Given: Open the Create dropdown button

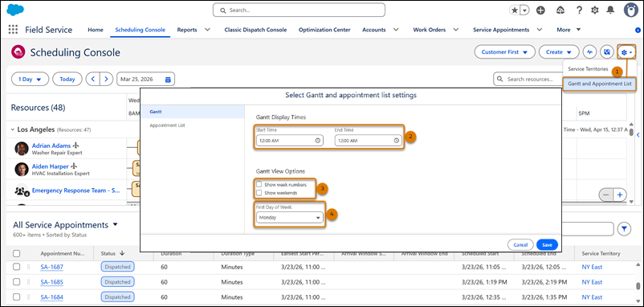Looking at the screenshot, I should click(559, 52).
